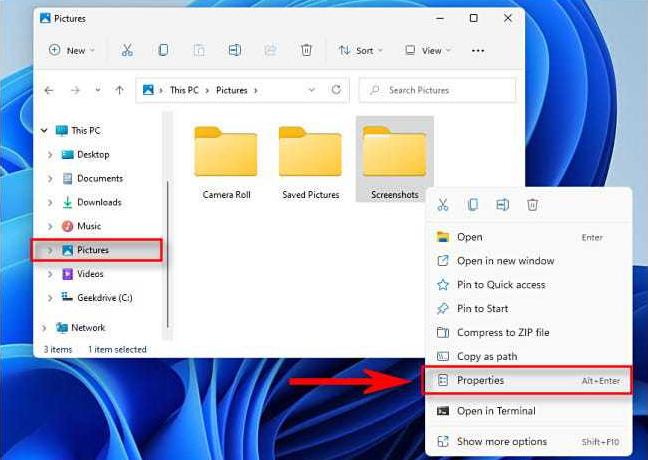Click the Copy icon in the context menu
This screenshot has width=648, height=460.
coord(473,205)
